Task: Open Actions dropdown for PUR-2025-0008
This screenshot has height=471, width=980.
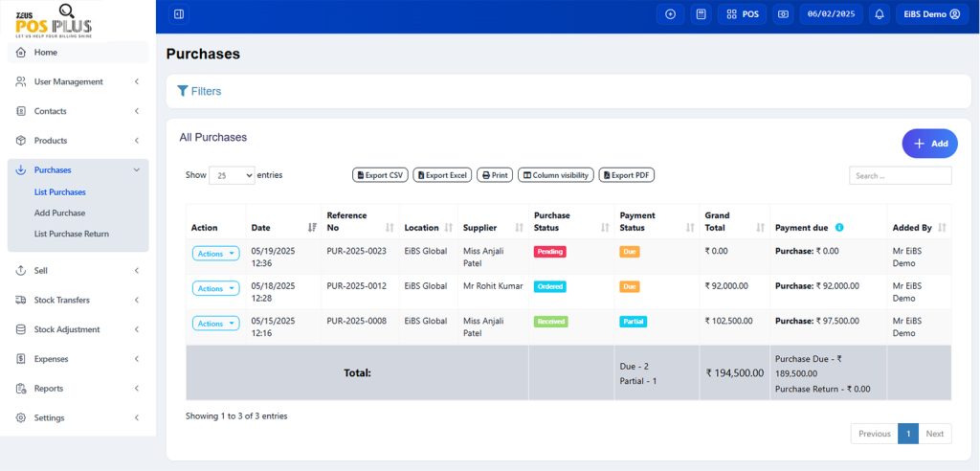Action: point(215,324)
